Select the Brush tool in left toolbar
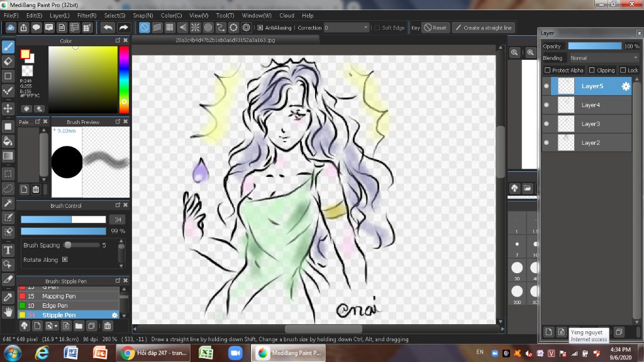The image size is (644, 362). click(x=8, y=47)
